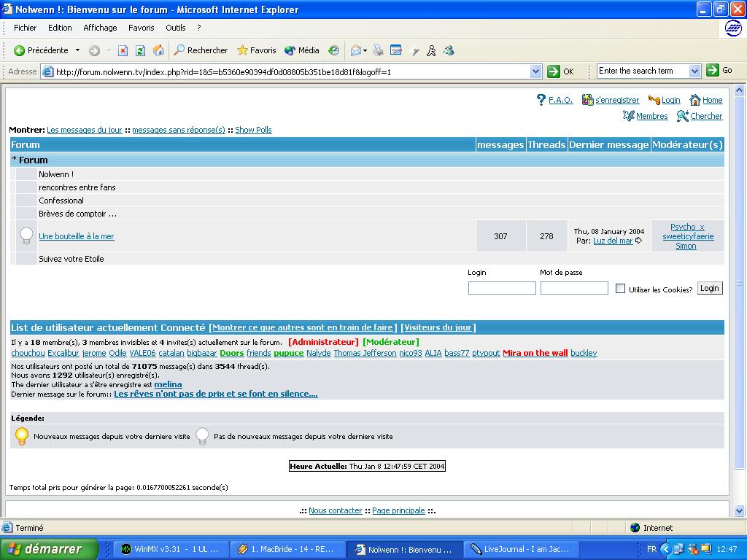This screenshot has width=747, height=560.
Task: Expand the search term dropdown arrow
Action: [694, 71]
